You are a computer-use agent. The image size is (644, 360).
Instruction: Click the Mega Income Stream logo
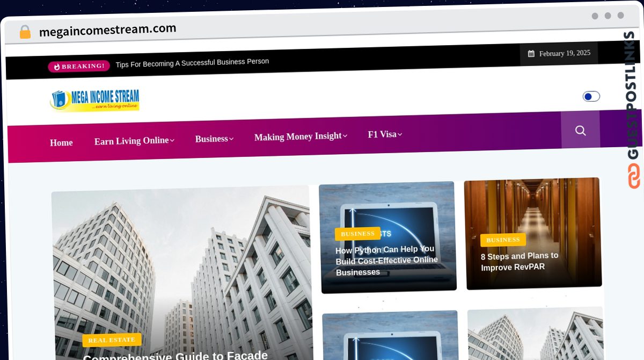pyautogui.click(x=95, y=100)
